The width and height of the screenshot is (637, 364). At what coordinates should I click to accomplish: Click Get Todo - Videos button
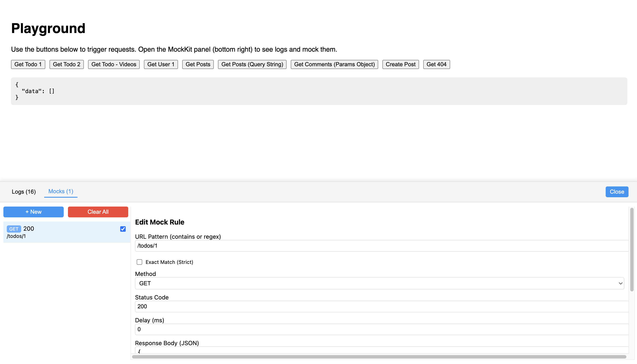(114, 64)
